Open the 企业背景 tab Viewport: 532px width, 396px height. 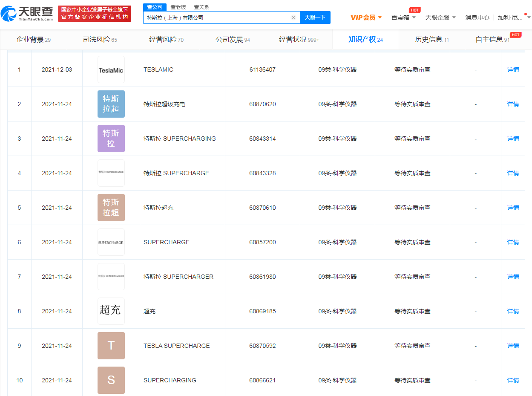(x=34, y=40)
